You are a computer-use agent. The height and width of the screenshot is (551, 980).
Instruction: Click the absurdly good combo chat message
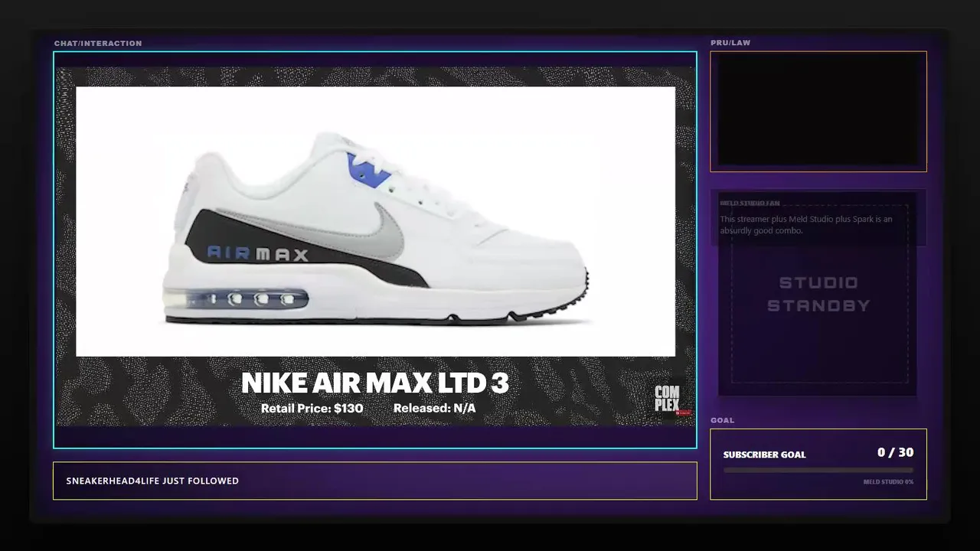tap(806, 225)
